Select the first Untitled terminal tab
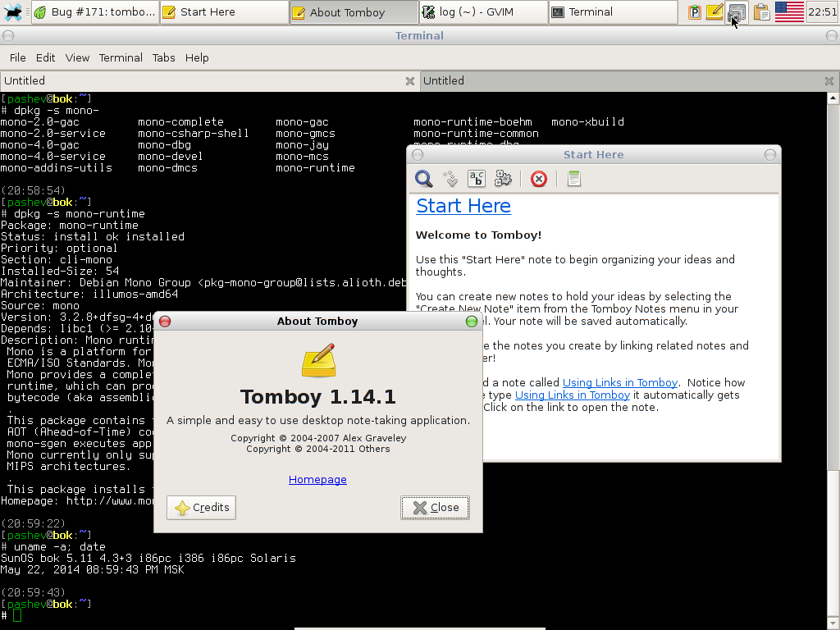Screen dimensions: 840x630 coord(209,81)
